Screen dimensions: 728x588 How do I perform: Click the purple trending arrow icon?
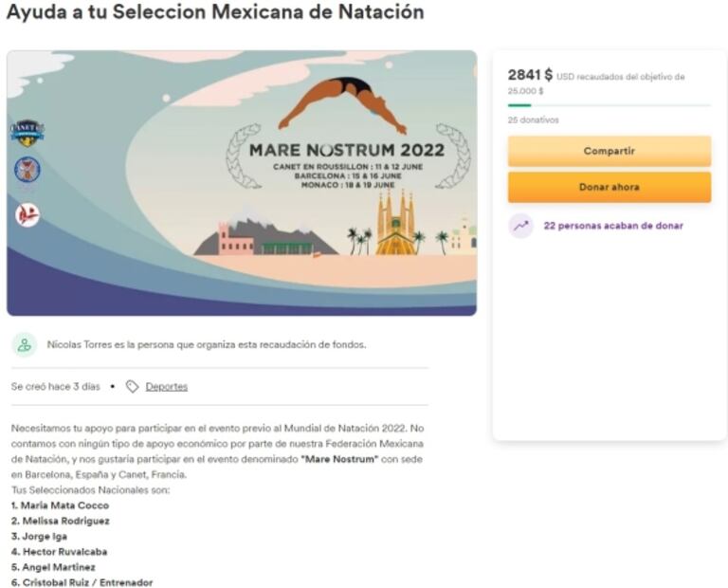pos(520,226)
